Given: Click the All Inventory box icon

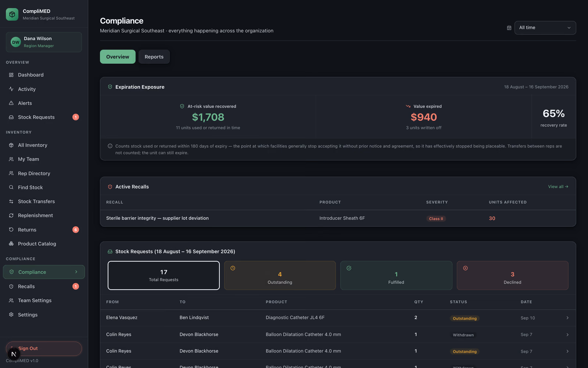Looking at the screenshot, I should [11, 145].
